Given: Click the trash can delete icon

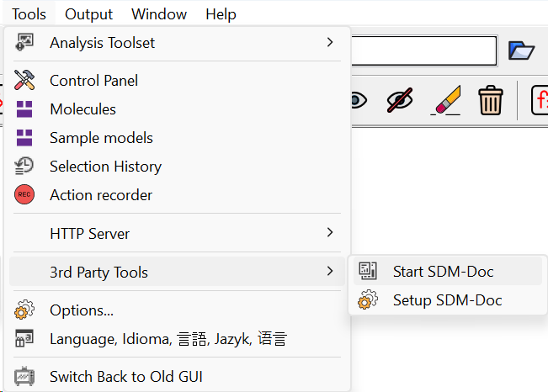Looking at the screenshot, I should (x=491, y=100).
